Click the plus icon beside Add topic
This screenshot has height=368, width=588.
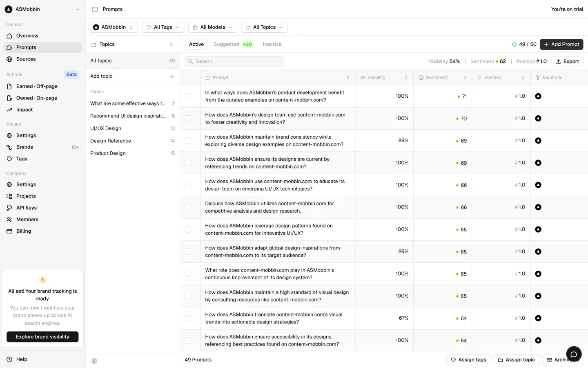pyautogui.click(x=172, y=76)
